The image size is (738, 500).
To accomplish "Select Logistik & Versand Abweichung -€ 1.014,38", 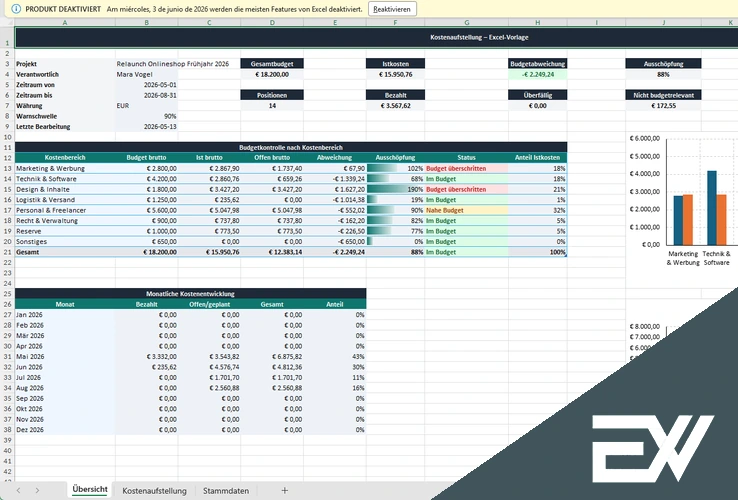I will (335, 200).
